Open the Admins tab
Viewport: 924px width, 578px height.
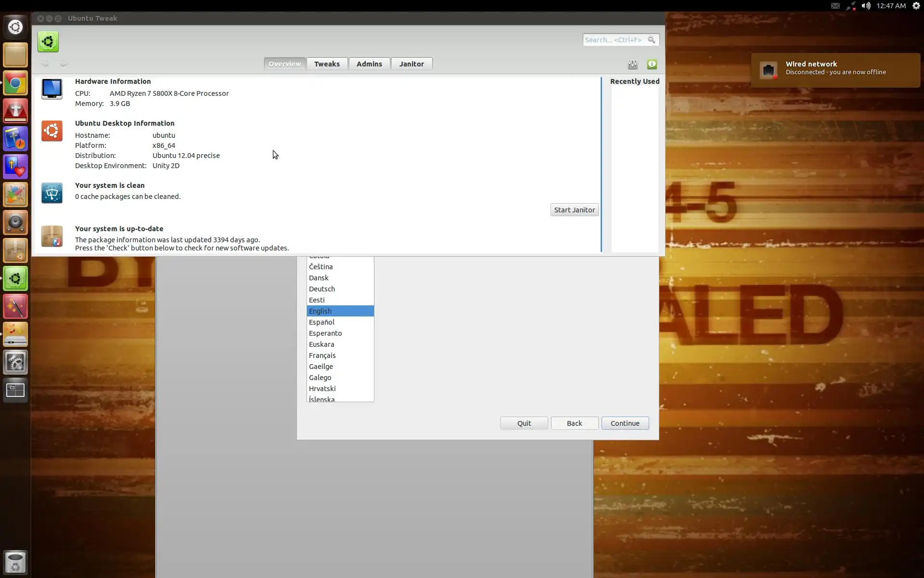pyautogui.click(x=369, y=64)
